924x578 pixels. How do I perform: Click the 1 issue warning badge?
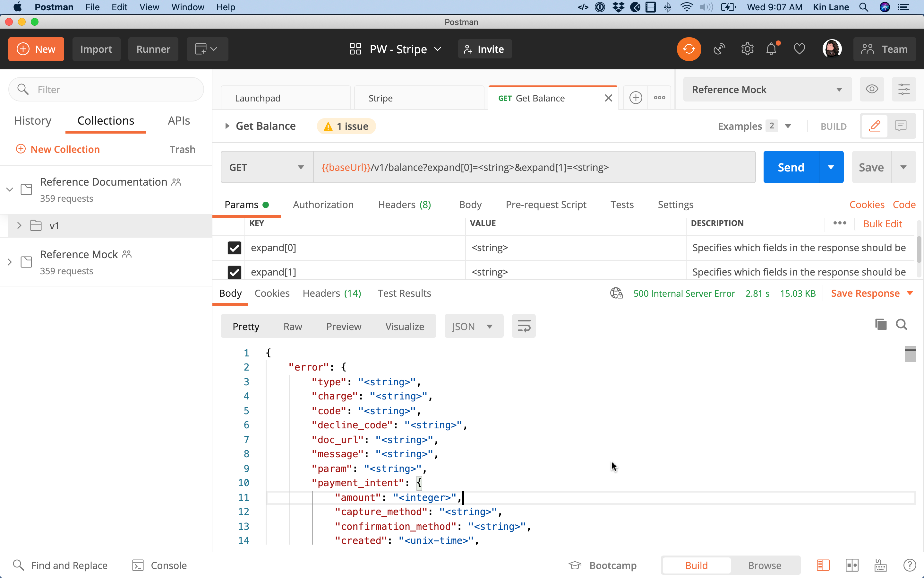coord(346,126)
